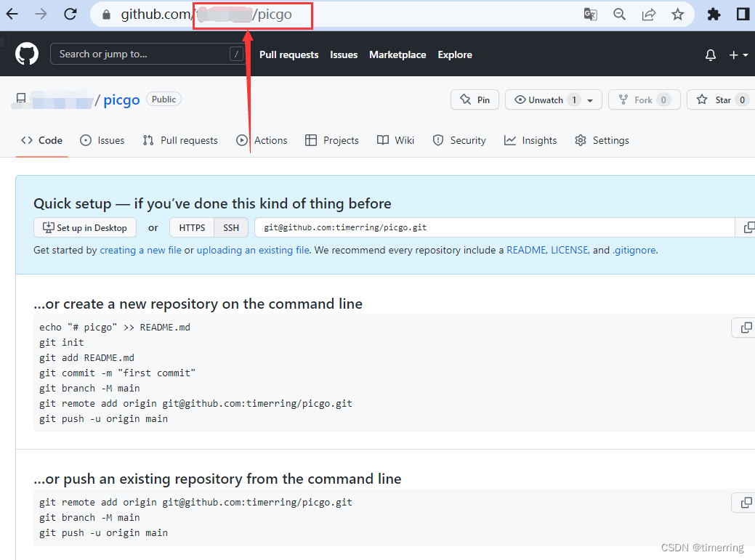
Task: Click the browser forward arrow
Action: 41,14
